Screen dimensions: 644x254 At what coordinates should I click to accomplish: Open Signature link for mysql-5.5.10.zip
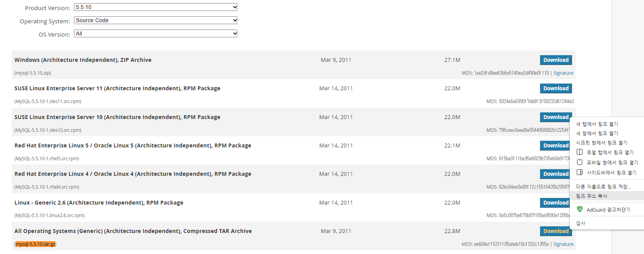[x=563, y=73]
